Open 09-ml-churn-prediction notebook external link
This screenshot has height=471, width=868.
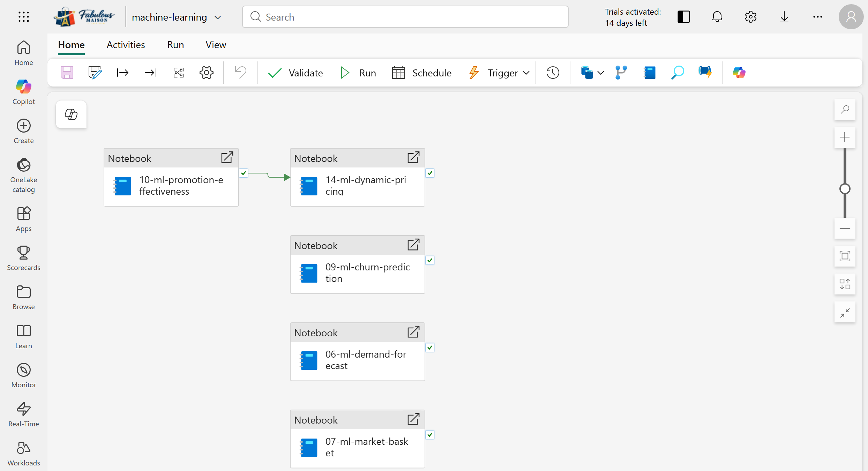(413, 245)
